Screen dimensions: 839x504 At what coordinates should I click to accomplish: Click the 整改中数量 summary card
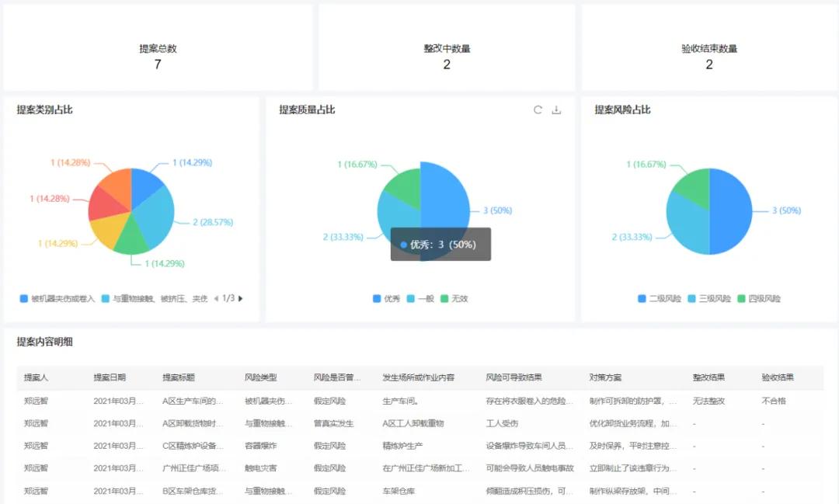[447, 48]
